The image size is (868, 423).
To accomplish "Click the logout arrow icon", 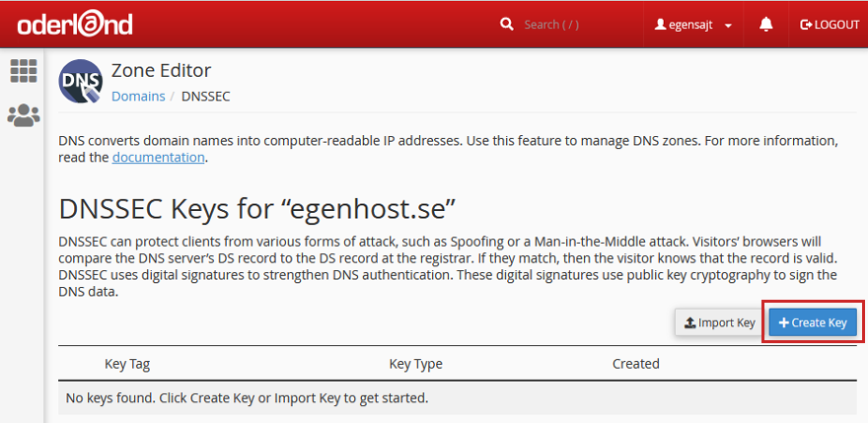I will [806, 25].
